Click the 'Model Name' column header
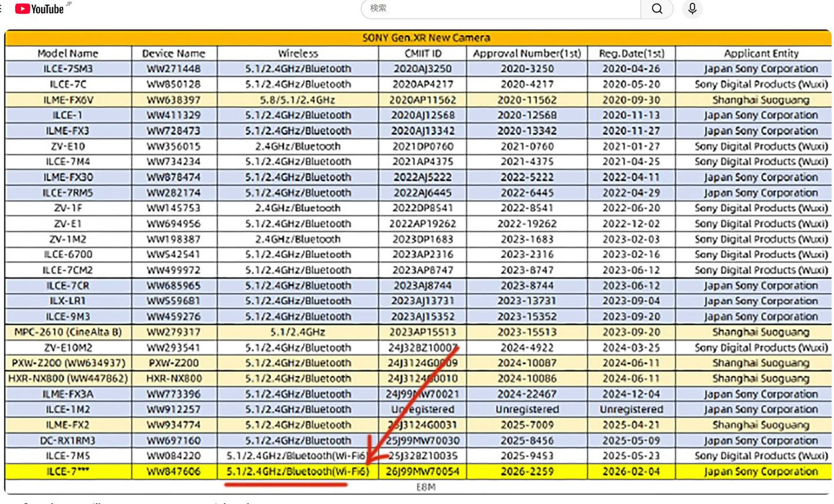Viewport: 834px width, 504px height. click(68, 53)
